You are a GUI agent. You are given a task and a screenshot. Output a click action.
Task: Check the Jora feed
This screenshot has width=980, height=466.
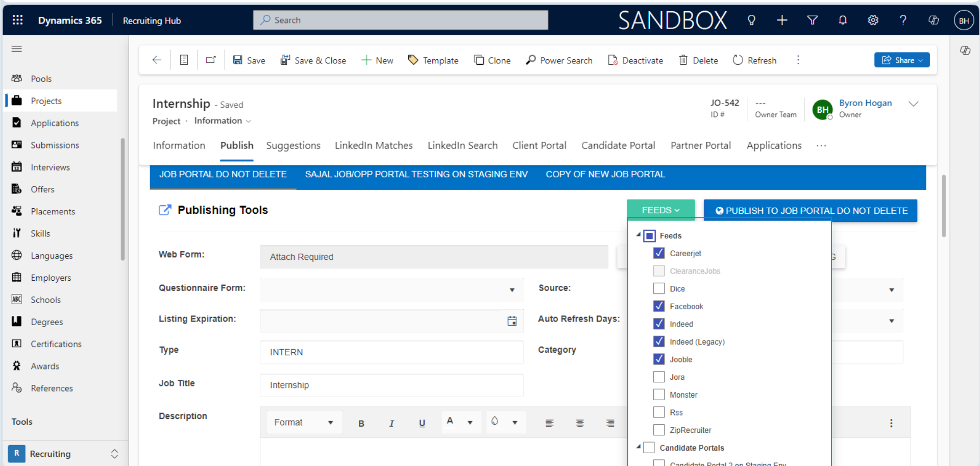pos(659,377)
